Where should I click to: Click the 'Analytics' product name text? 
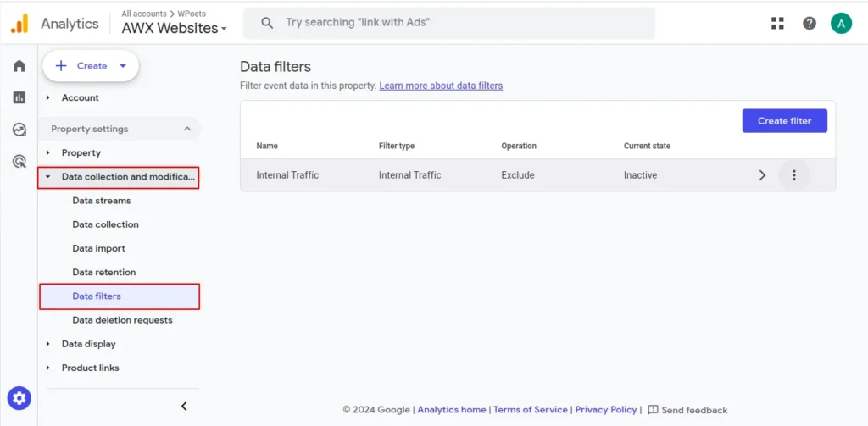pos(70,23)
